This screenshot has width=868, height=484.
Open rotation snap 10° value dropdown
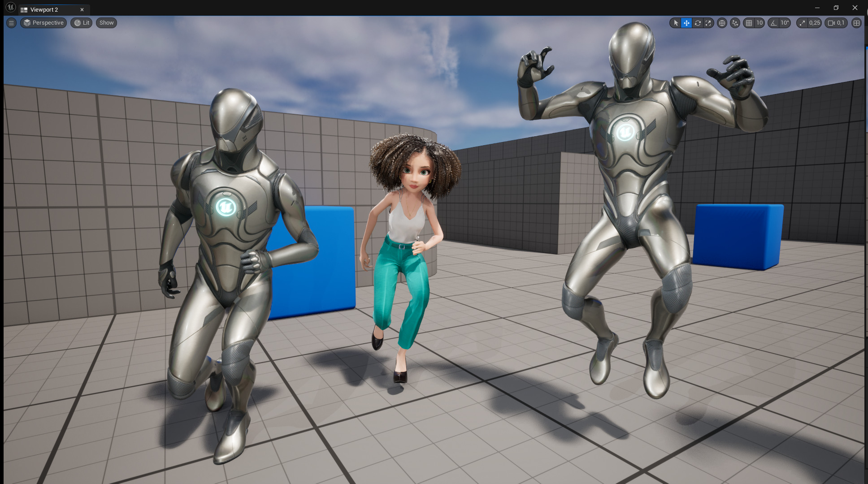click(785, 23)
